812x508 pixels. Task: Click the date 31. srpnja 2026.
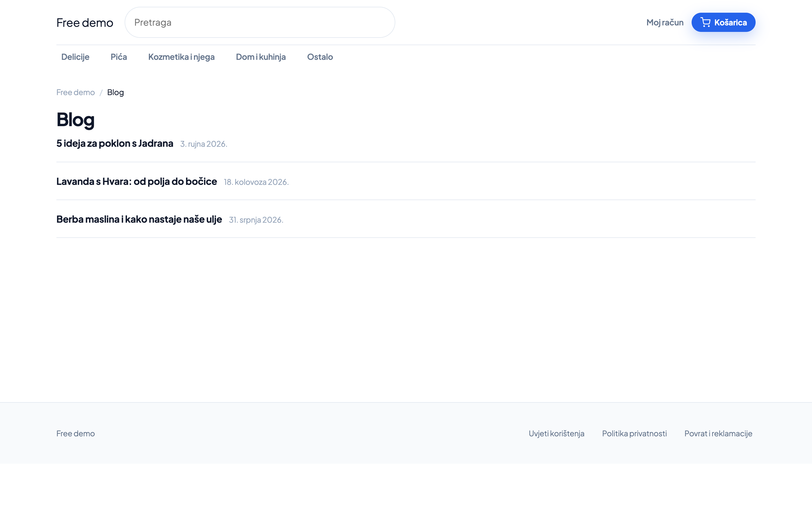point(256,220)
